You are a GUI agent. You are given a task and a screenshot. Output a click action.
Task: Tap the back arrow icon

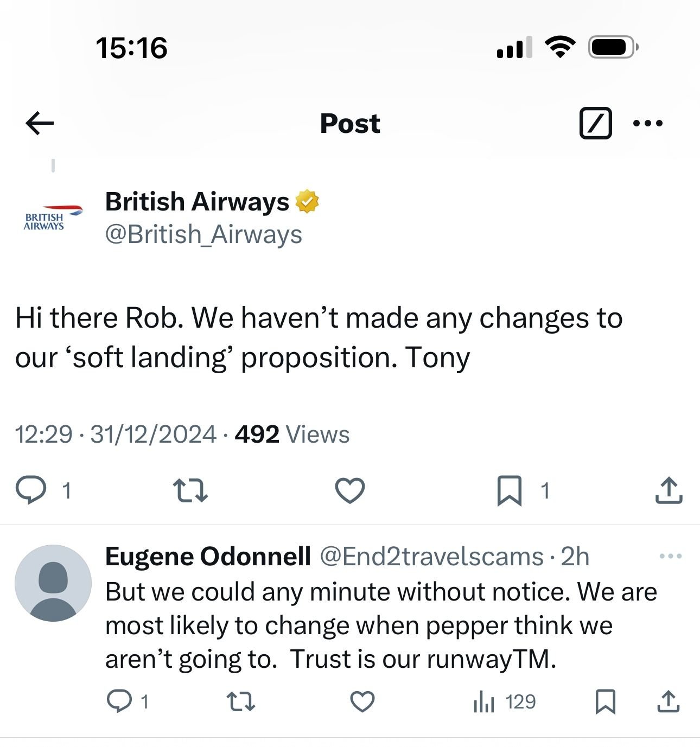(x=40, y=123)
